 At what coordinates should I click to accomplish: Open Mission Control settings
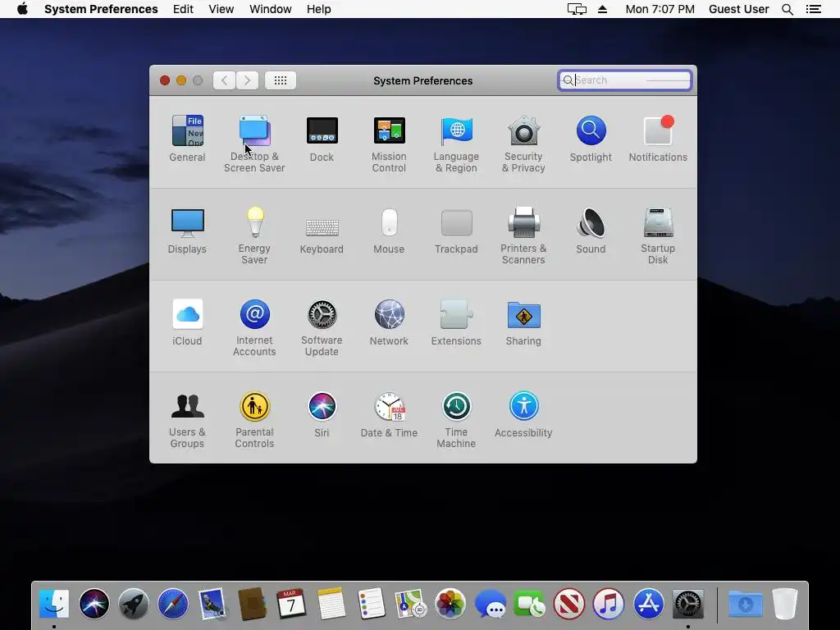click(x=389, y=144)
